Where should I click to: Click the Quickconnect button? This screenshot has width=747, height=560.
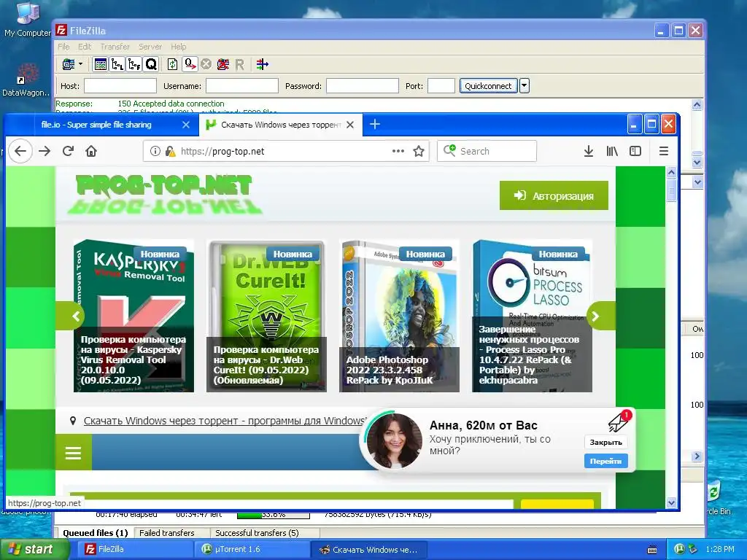point(488,86)
